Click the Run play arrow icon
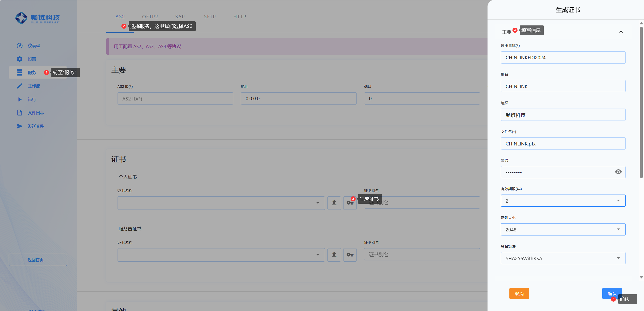The height and width of the screenshot is (311, 644). (20, 99)
